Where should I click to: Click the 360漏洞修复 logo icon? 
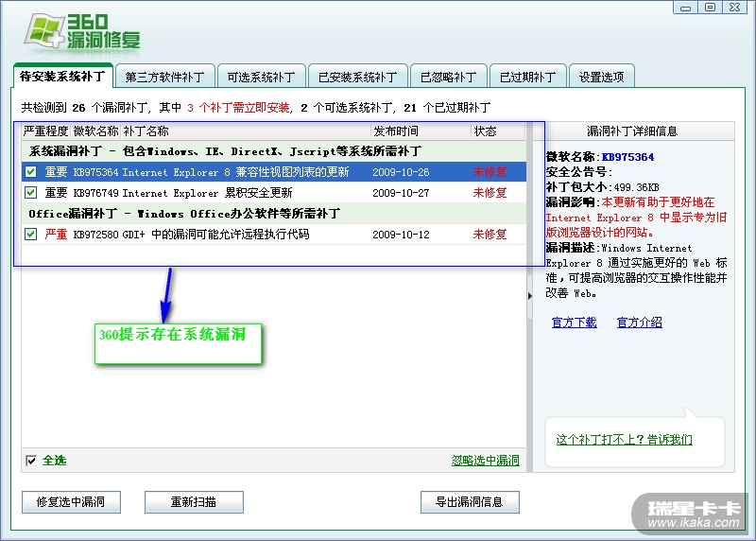point(44,31)
